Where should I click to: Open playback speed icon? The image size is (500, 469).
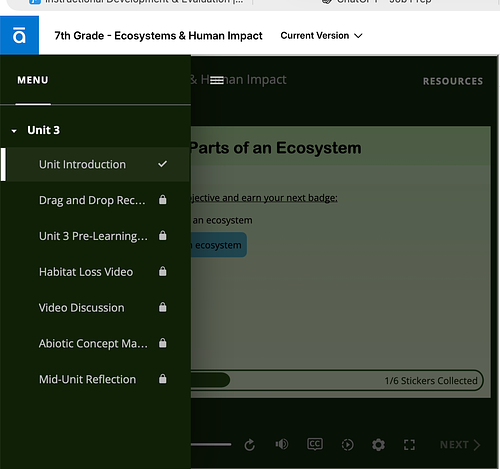click(347, 445)
